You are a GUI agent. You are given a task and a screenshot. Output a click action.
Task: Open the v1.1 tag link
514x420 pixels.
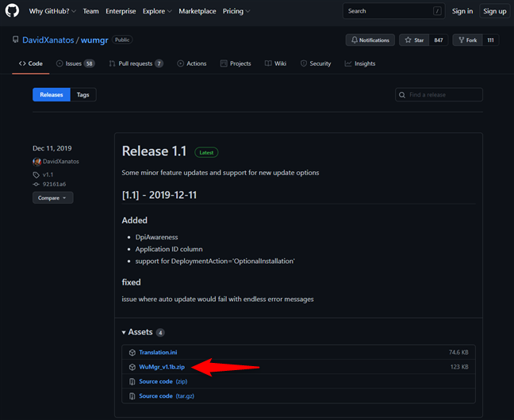click(48, 174)
